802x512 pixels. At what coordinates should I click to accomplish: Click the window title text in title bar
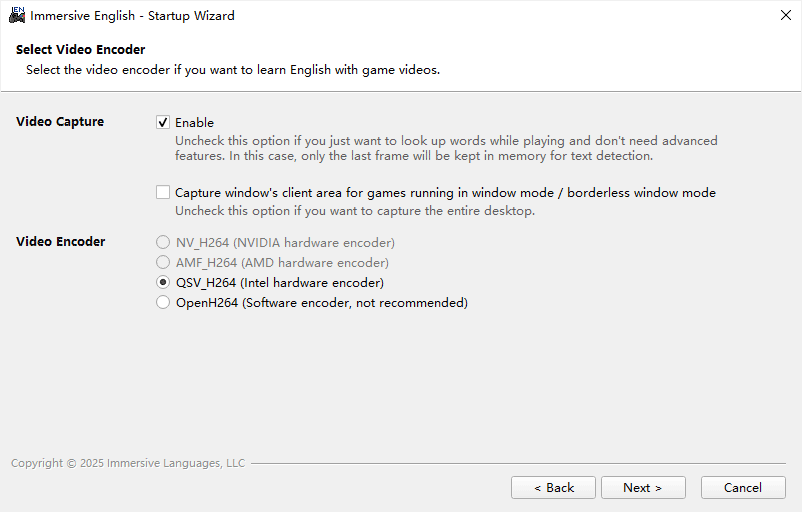coord(133,16)
